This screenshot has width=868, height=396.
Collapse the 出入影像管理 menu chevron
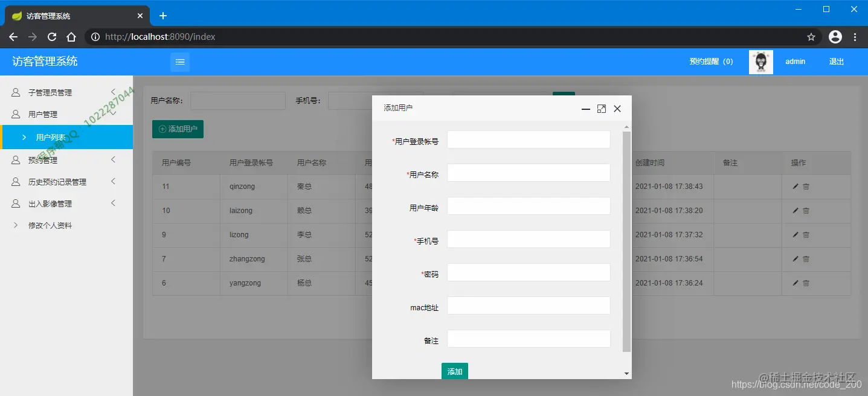tap(112, 203)
